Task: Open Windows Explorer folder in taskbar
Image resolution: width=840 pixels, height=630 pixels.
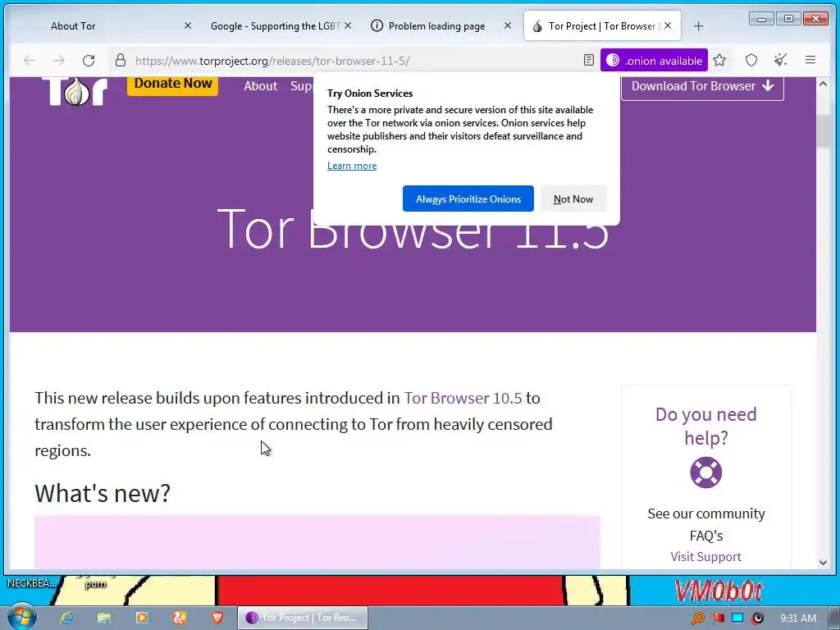Action: tap(104, 618)
